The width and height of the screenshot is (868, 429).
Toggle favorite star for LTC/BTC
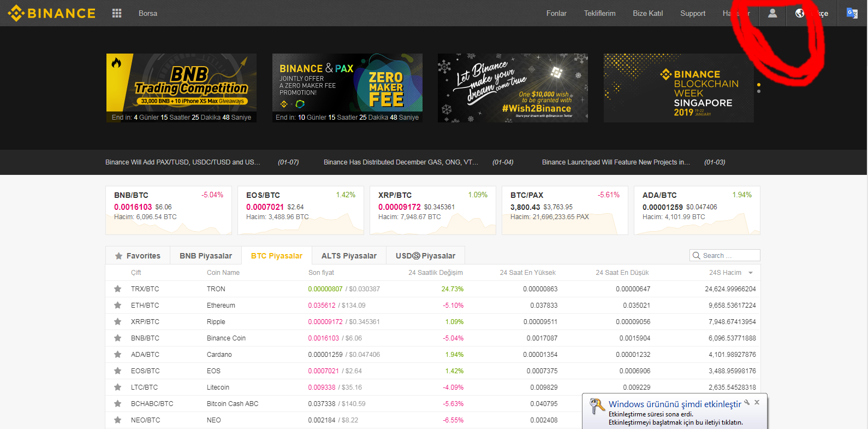[x=117, y=387]
